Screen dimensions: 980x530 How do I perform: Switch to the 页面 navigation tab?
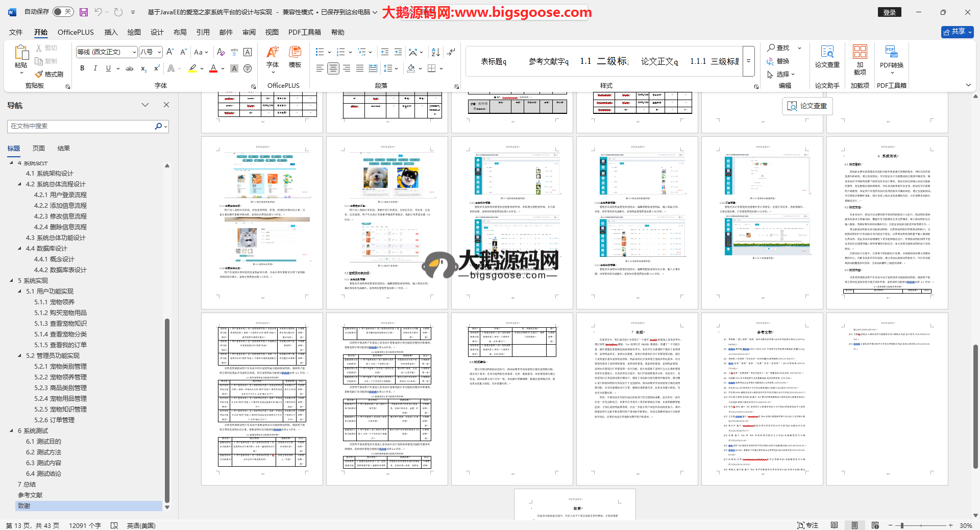[x=39, y=149]
